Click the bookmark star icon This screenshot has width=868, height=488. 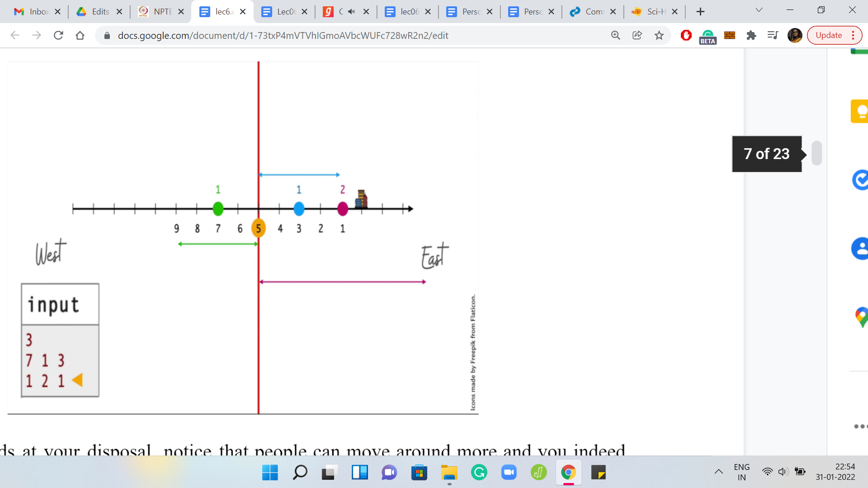[x=659, y=35]
